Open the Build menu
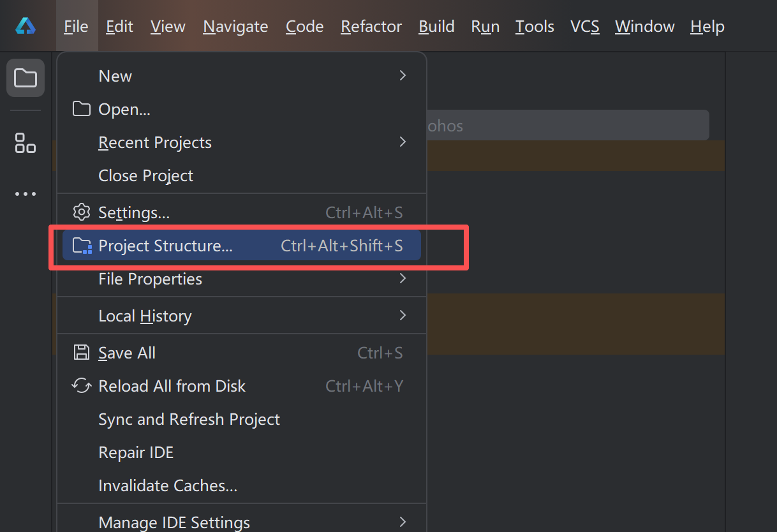This screenshot has width=777, height=532. coord(436,26)
